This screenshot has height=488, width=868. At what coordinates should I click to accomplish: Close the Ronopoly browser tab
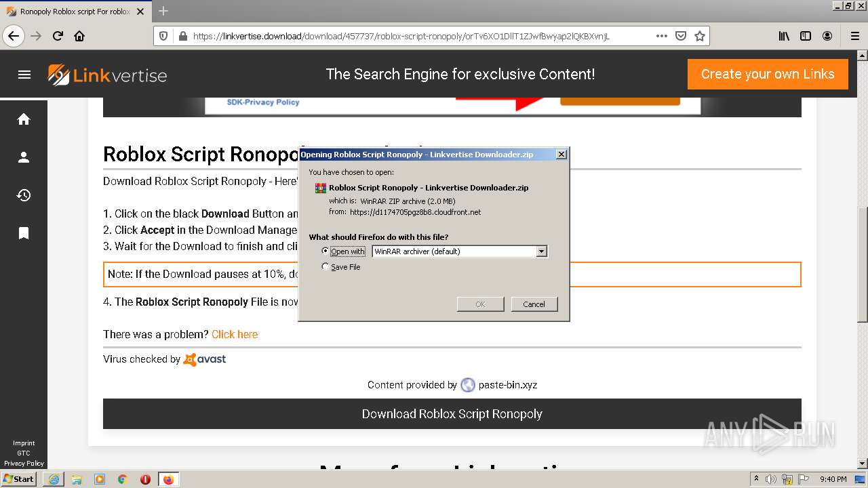140,12
